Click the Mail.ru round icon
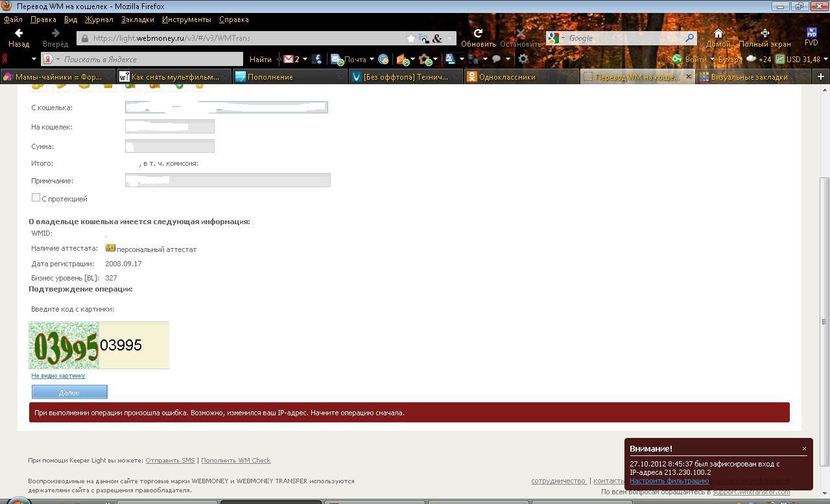The width and height of the screenshot is (830, 504). (x=383, y=59)
